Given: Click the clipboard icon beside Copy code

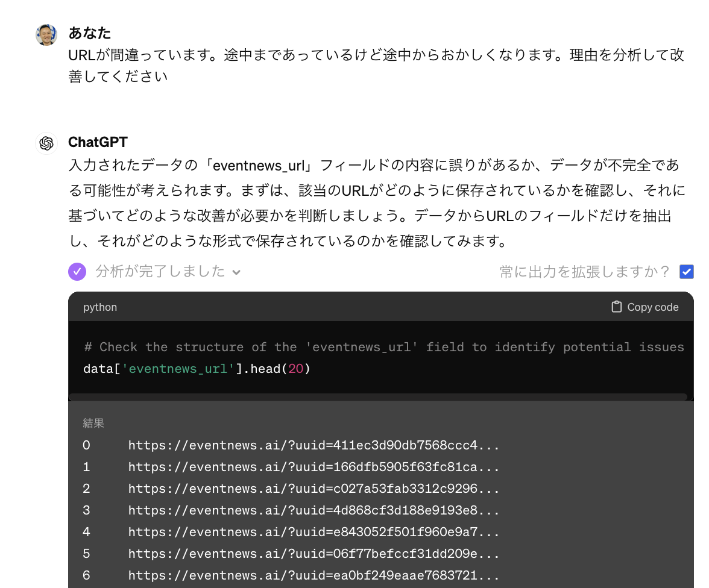Looking at the screenshot, I should pos(616,307).
